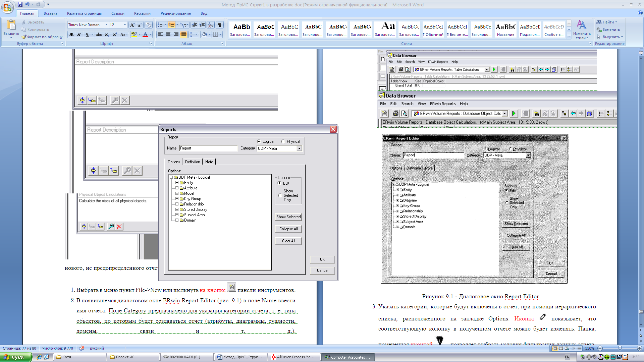Click Clear All in Reports dialog
This screenshot has width=644, height=362.
pyautogui.click(x=288, y=241)
